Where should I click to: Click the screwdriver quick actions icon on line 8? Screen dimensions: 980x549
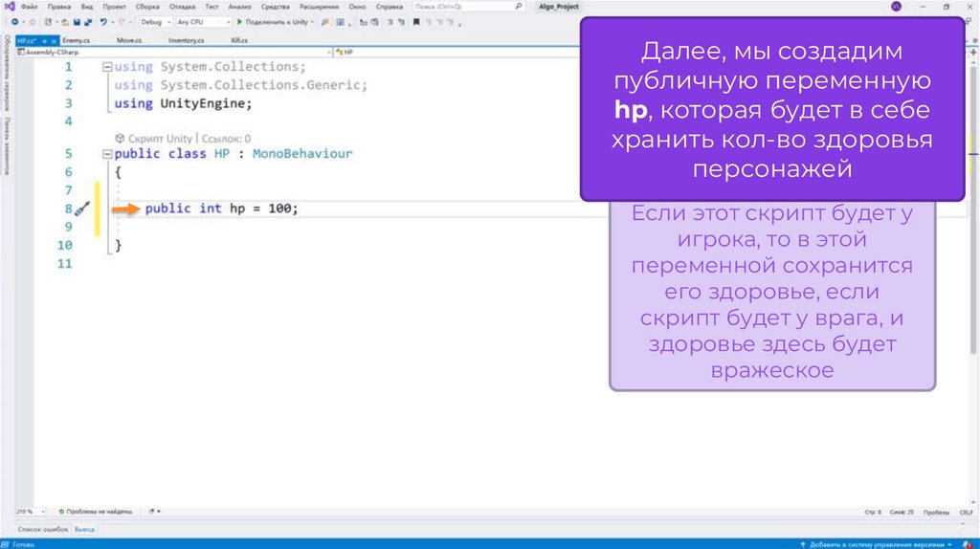82,209
